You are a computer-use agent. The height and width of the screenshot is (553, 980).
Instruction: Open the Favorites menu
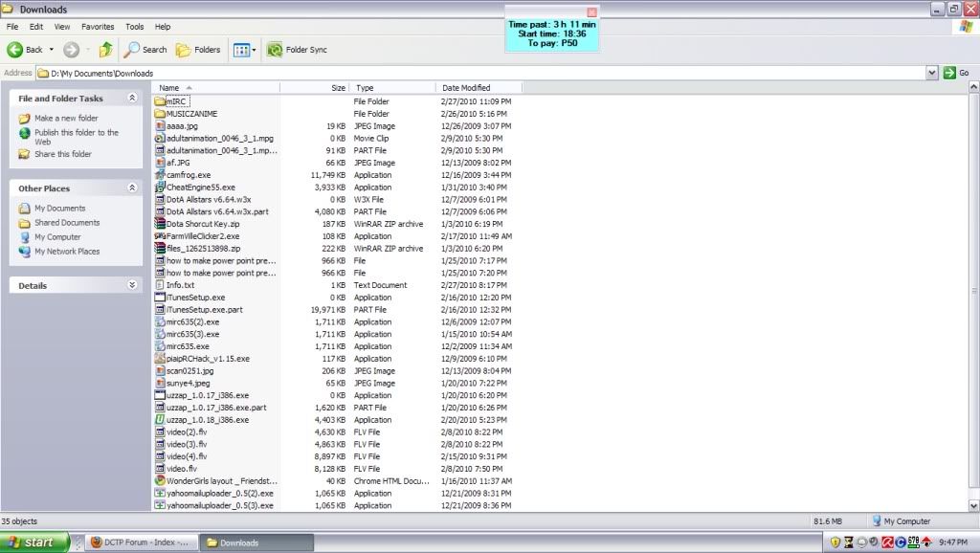point(98,27)
